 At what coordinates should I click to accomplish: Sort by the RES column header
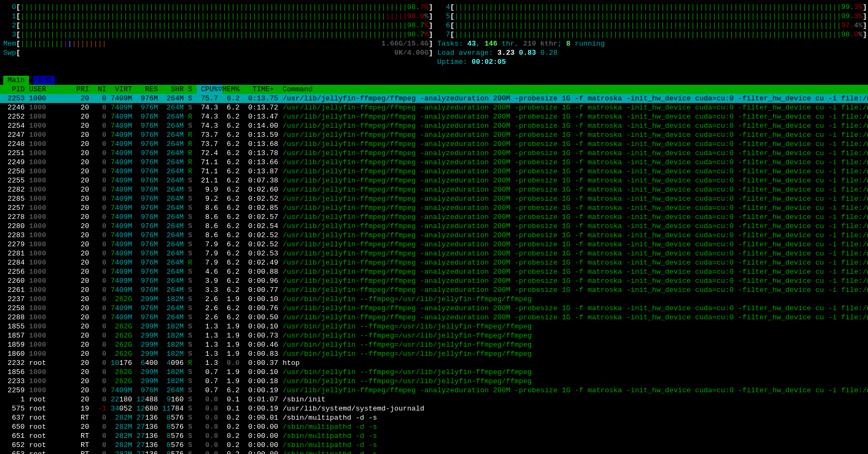(x=151, y=89)
